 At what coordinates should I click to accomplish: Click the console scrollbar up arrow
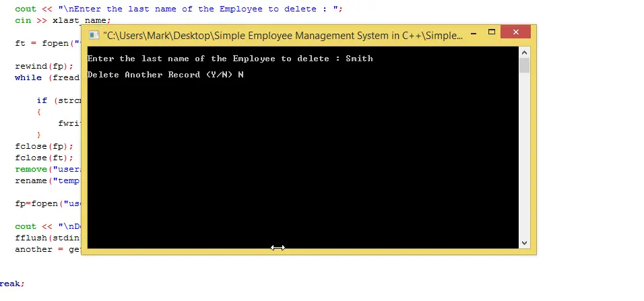click(x=524, y=53)
